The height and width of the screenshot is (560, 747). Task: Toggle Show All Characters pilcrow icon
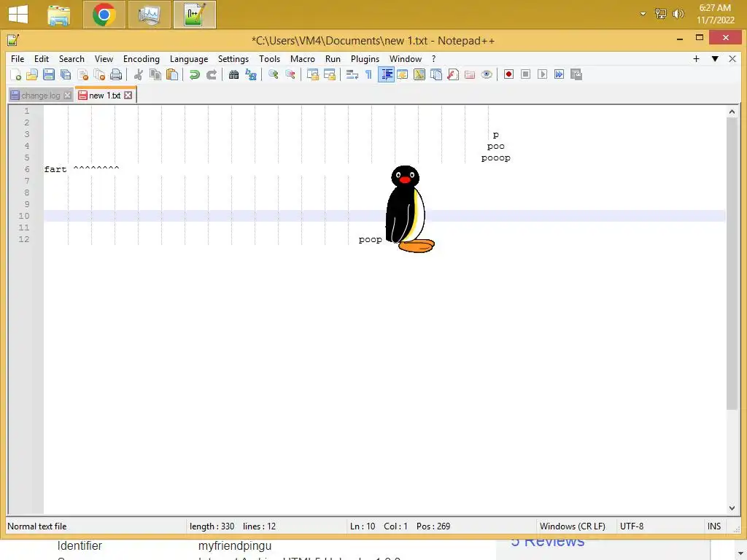tap(368, 74)
